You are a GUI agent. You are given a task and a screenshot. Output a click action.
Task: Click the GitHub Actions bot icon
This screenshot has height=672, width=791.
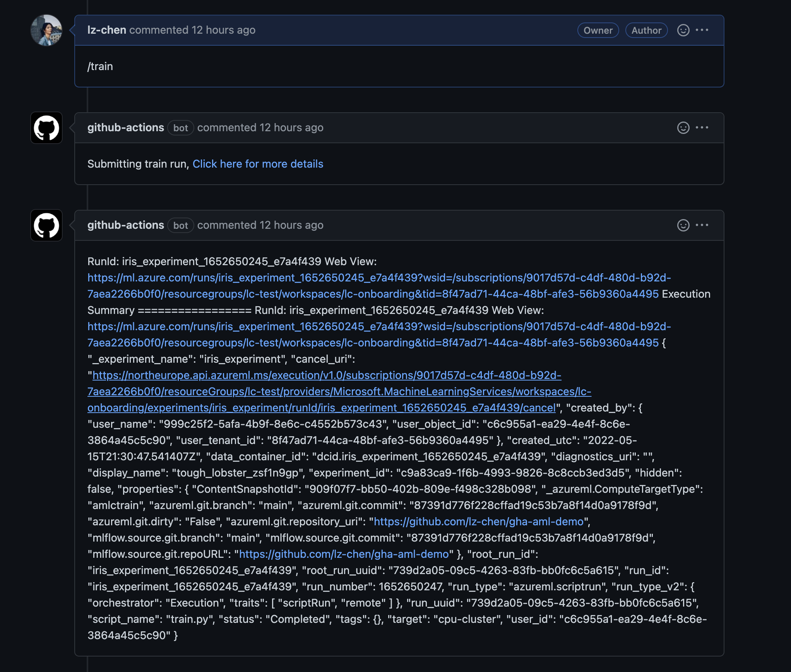coord(47,127)
